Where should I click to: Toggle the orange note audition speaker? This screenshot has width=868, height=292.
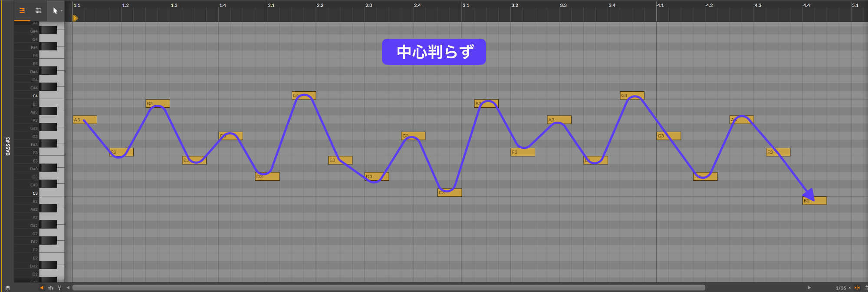pyautogui.click(x=42, y=288)
